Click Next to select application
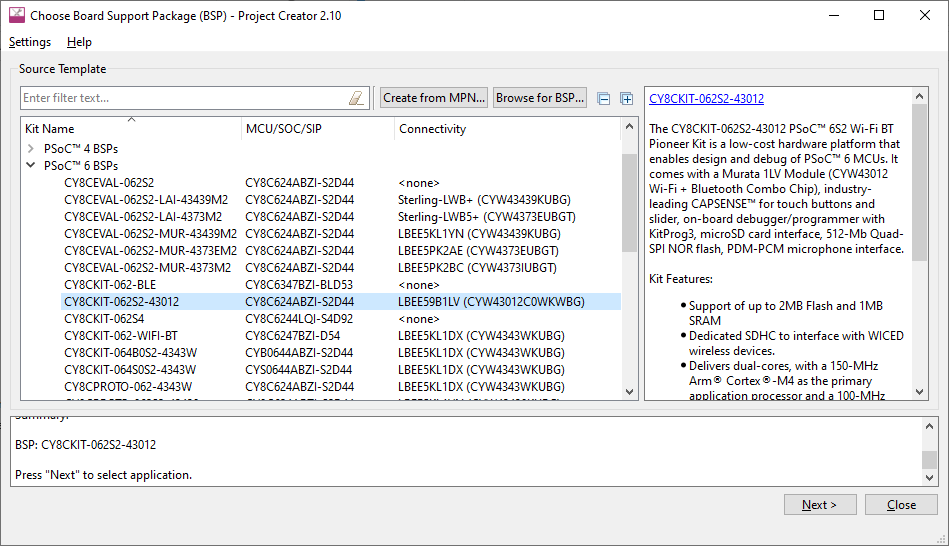The height and width of the screenshot is (546, 949). (819, 505)
